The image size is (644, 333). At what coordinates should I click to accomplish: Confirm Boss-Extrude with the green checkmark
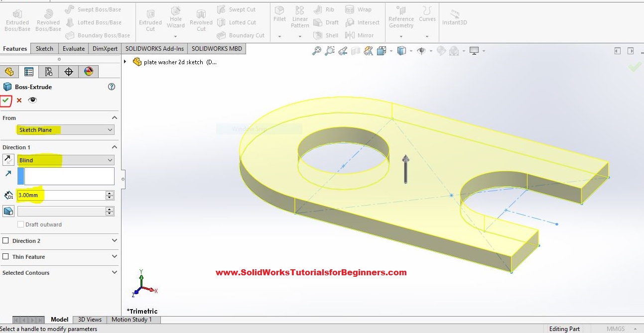click(x=5, y=100)
